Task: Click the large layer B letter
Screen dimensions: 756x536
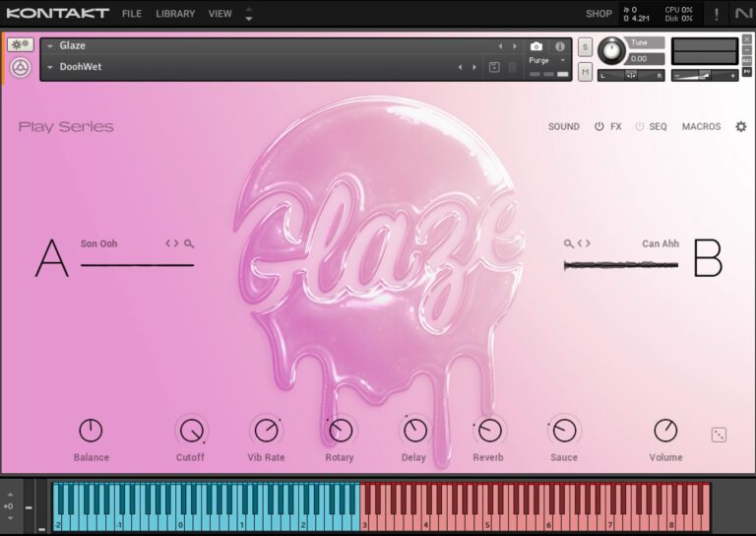Action: coord(708,258)
